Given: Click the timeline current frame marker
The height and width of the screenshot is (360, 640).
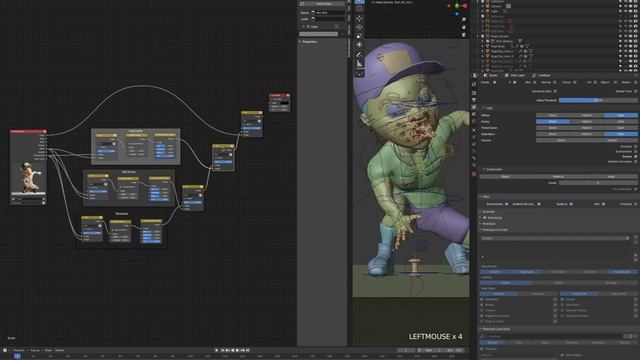Looking at the screenshot, I should (x=17, y=356).
